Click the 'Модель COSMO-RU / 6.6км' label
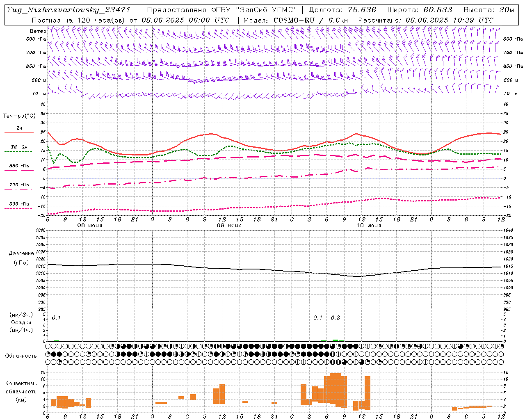 (295, 20)
